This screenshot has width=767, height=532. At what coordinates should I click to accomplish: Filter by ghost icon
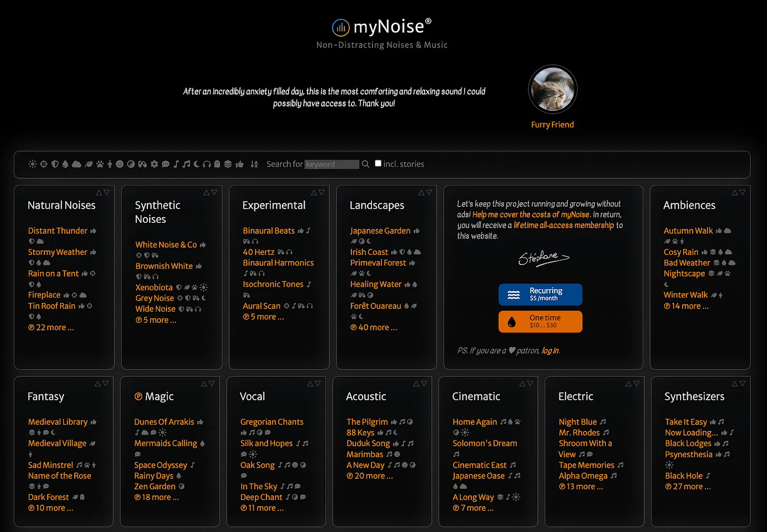click(x=217, y=164)
